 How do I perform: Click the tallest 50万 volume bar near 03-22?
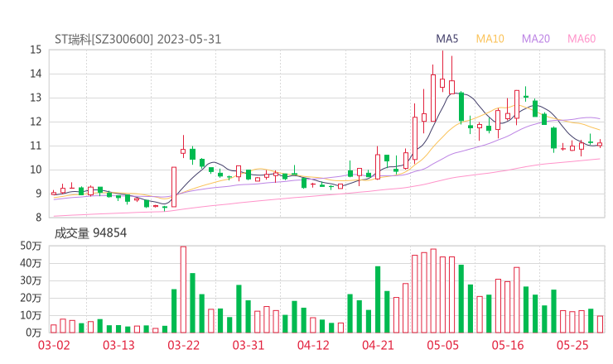(x=183, y=290)
